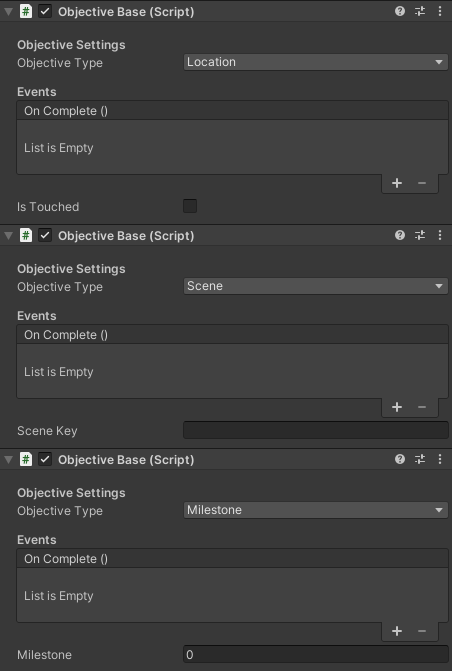This screenshot has height=671, width=452.
Task: Open the kebab menu of the Scene objective component
Action: [440, 235]
